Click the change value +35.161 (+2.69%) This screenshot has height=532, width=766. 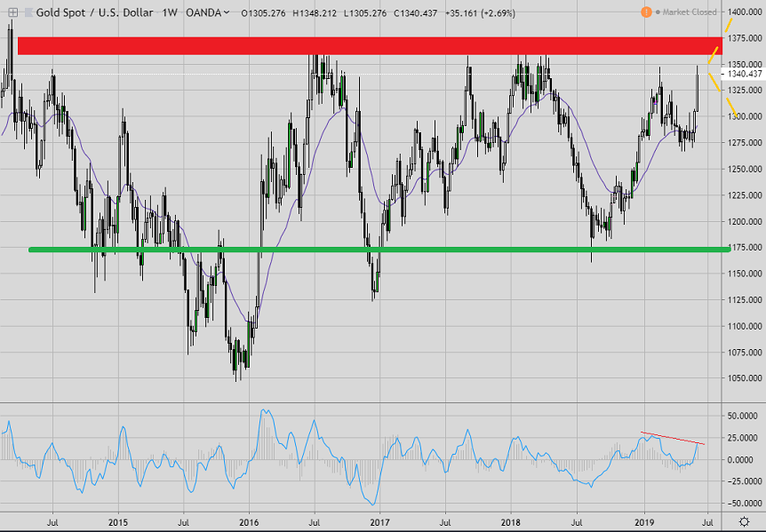coord(480,13)
